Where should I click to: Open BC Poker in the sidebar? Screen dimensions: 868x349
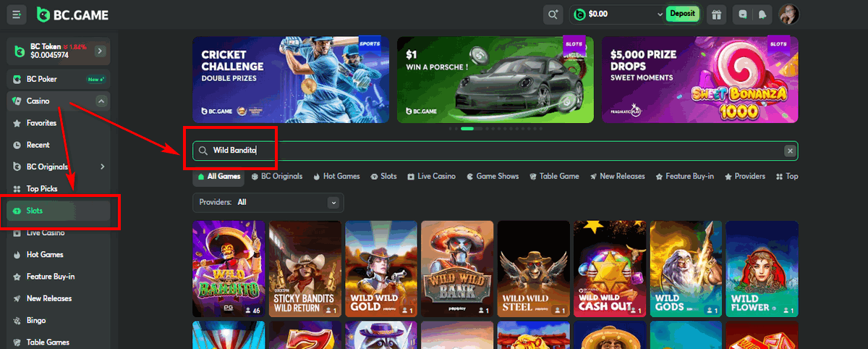tap(58, 79)
